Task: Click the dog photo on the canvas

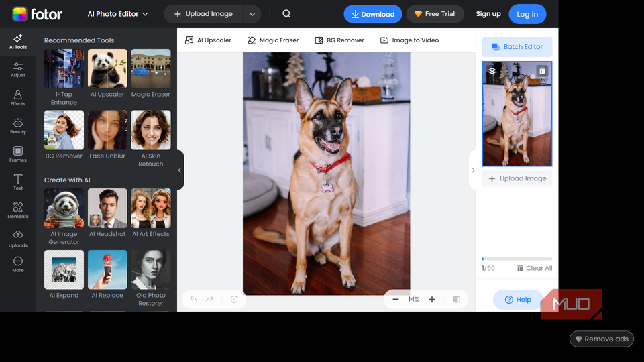Action: 326,174
